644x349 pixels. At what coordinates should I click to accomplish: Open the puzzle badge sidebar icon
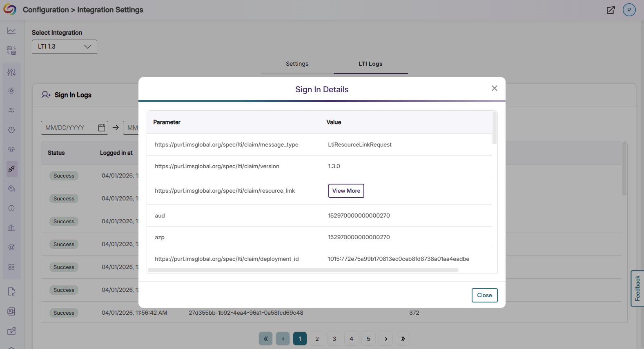[11, 130]
